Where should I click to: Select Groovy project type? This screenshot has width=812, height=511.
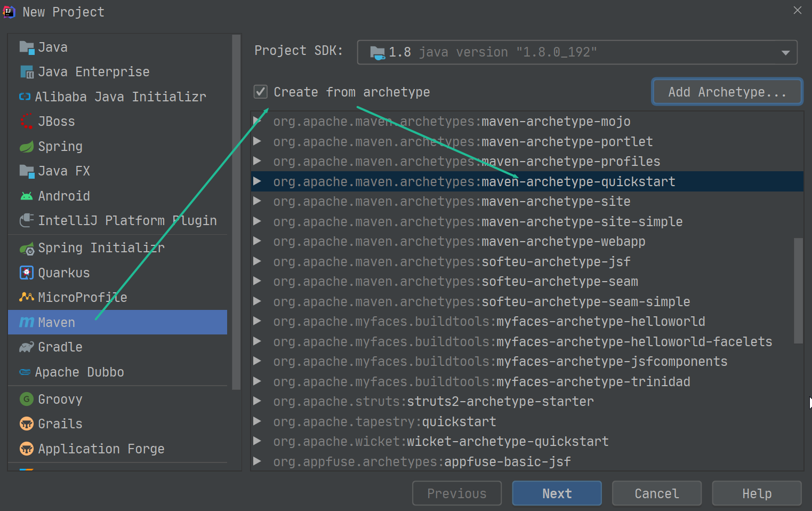tap(118, 399)
